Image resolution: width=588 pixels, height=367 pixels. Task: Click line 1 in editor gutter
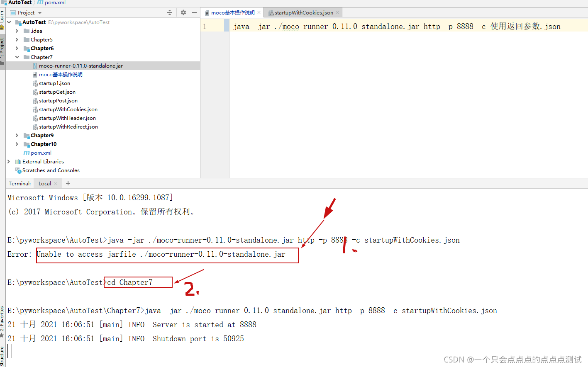[x=205, y=27]
